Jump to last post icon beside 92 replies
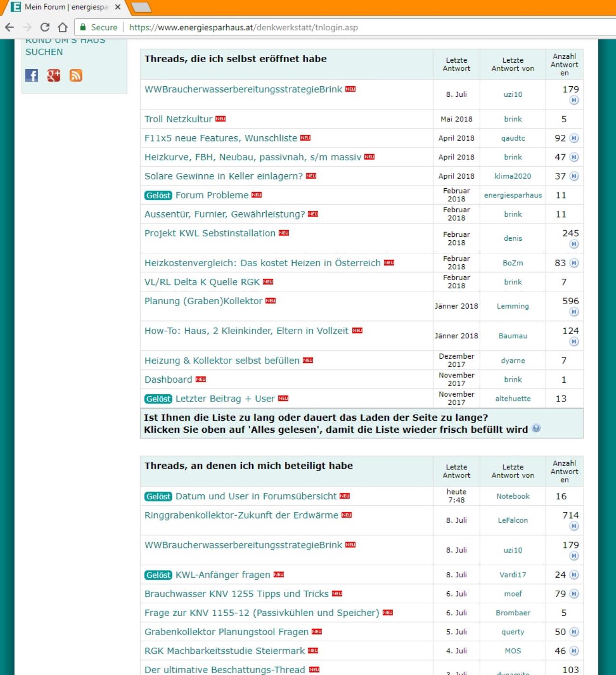This screenshot has width=616, height=675. [x=574, y=138]
